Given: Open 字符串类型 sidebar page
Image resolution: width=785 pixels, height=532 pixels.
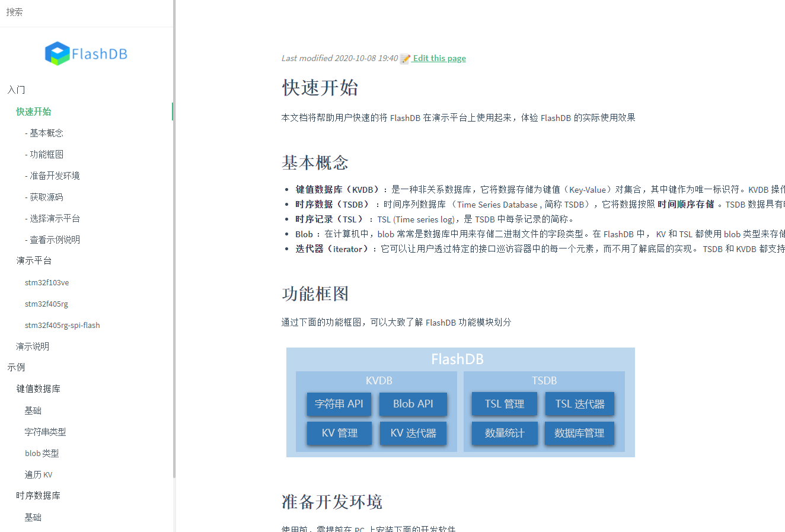Looking at the screenshot, I should [45, 432].
